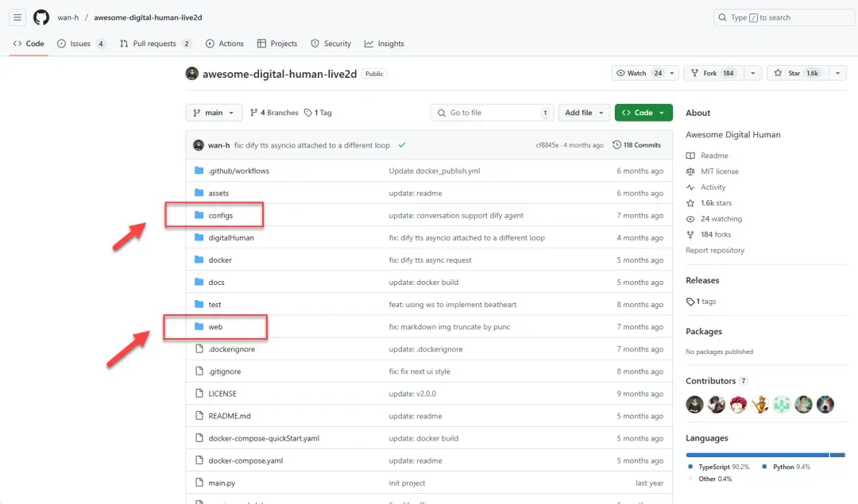This screenshot has height=504, width=858.
Task: Open the configs folder
Action: click(x=221, y=215)
